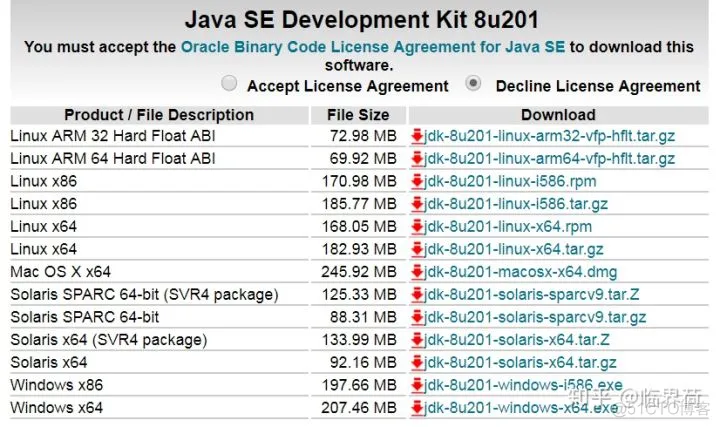Image resolution: width=720 pixels, height=427 pixels.
Task: Click the Download column header
Action: pos(558,115)
